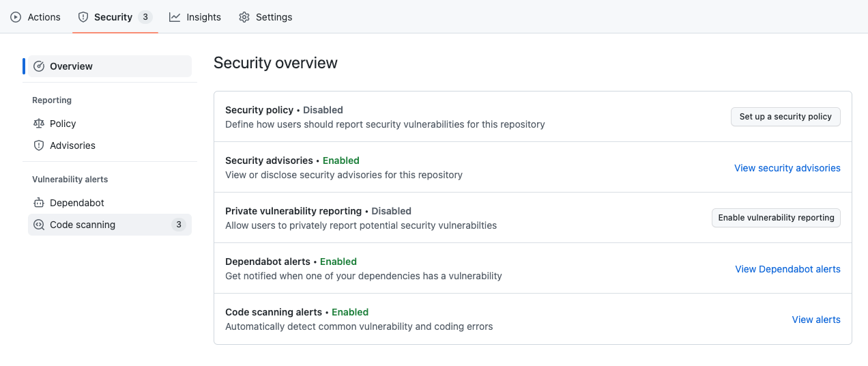868x366 pixels.
Task: Click the Code scanning magnifier icon
Action: (39, 225)
